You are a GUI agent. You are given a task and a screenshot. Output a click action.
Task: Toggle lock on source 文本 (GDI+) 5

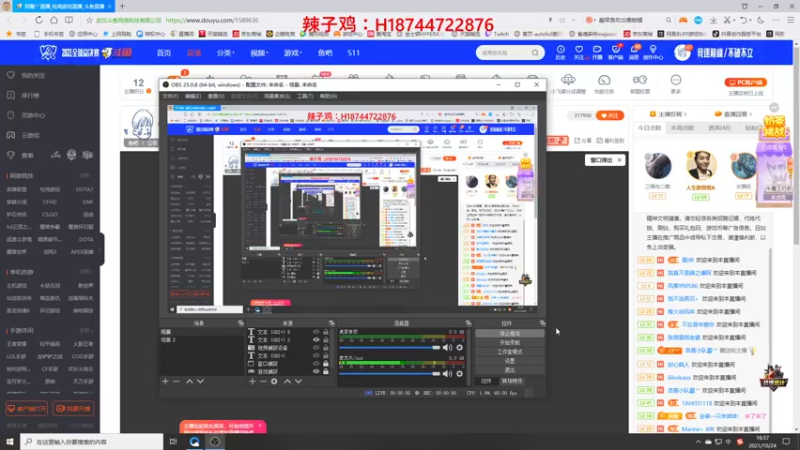point(326,332)
